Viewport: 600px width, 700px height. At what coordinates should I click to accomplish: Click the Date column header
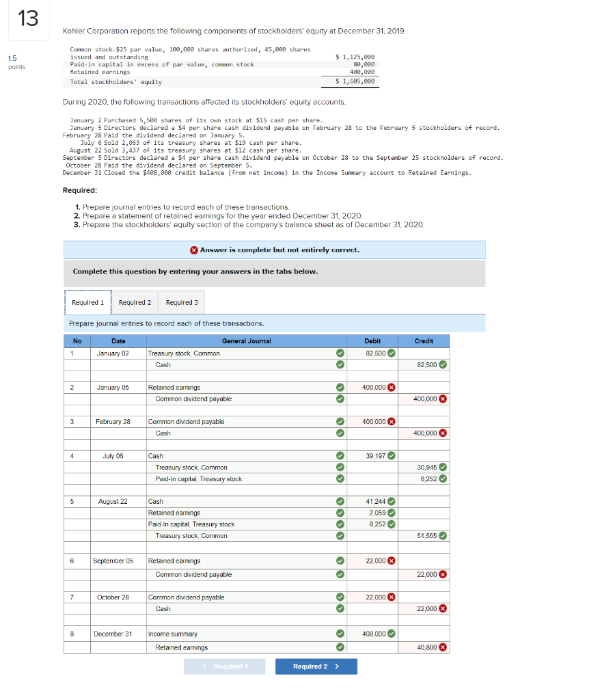118,341
